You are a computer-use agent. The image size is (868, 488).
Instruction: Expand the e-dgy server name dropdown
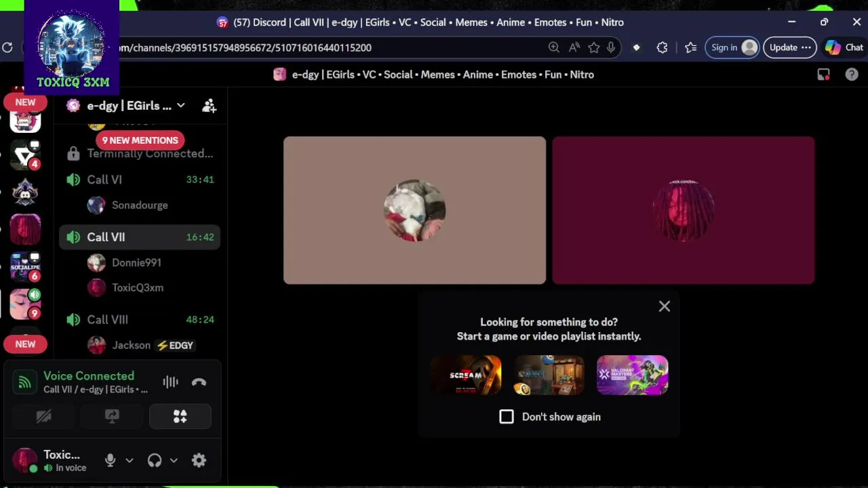[x=181, y=106]
